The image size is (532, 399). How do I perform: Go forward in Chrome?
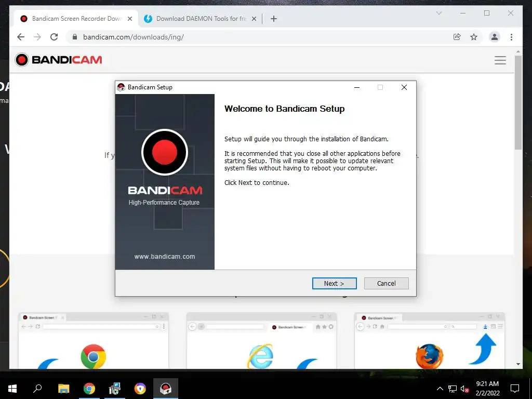tap(37, 37)
